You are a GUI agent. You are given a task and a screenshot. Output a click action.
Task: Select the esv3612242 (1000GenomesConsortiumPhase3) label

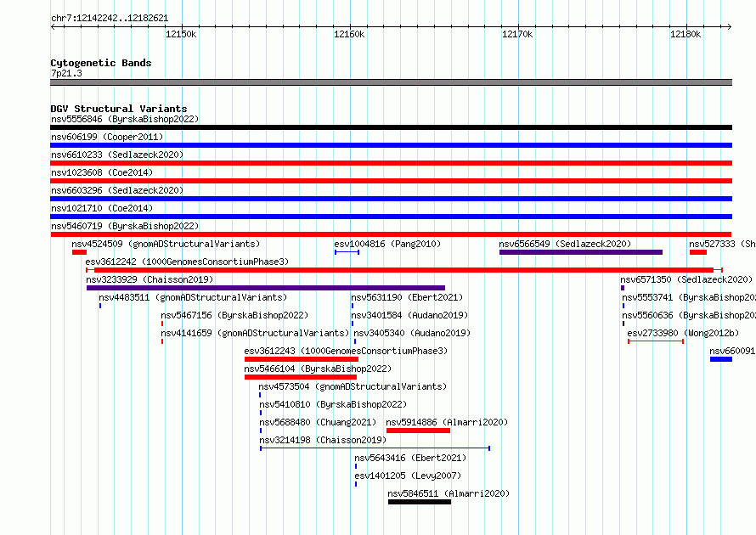coord(187,262)
